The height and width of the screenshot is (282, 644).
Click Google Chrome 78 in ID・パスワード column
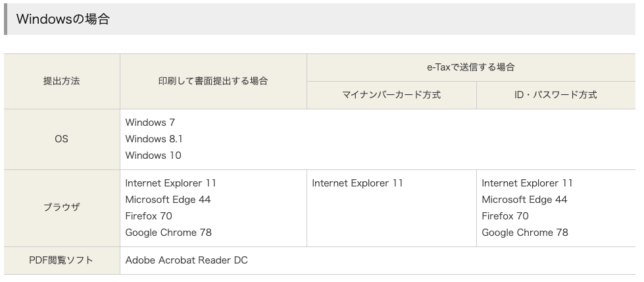point(525,233)
